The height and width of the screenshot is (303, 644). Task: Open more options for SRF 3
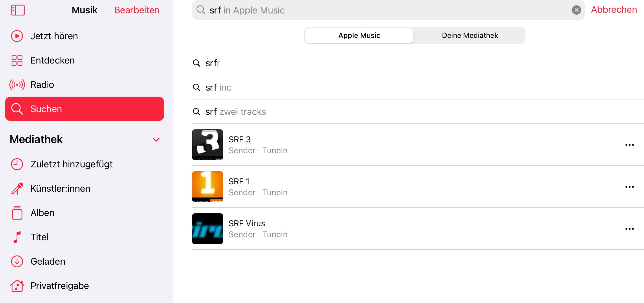coord(629,145)
